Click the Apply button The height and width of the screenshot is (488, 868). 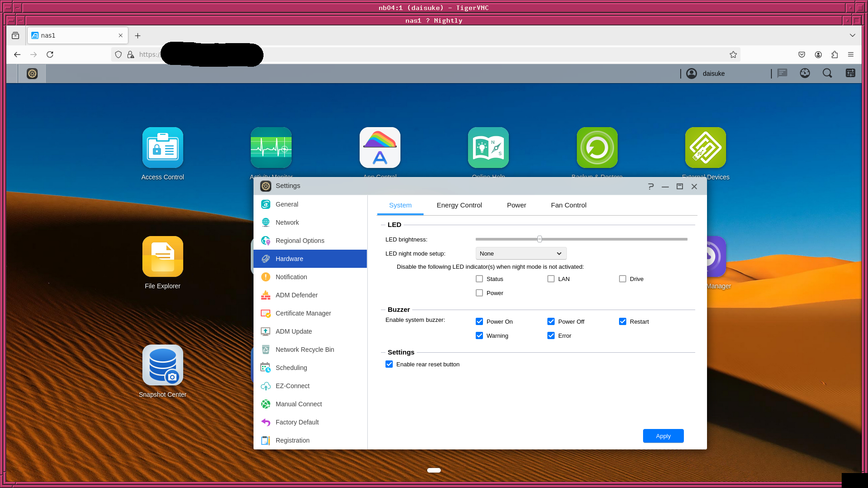coord(663,436)
